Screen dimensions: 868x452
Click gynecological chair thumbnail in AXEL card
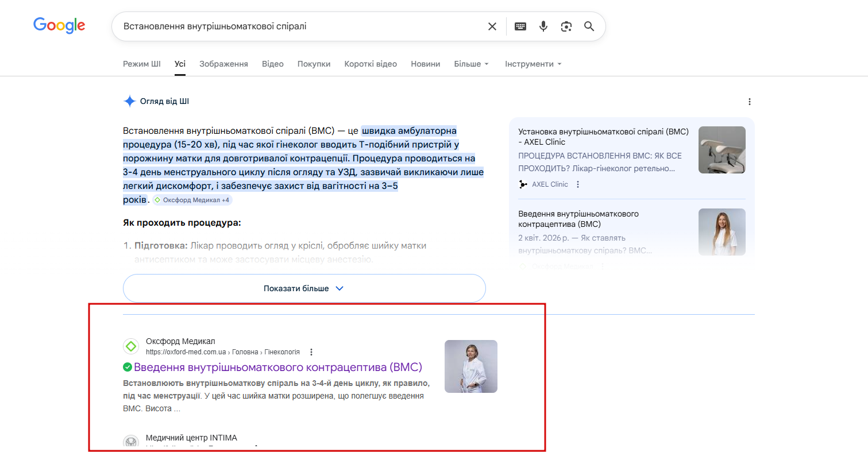tap(722, 150)
